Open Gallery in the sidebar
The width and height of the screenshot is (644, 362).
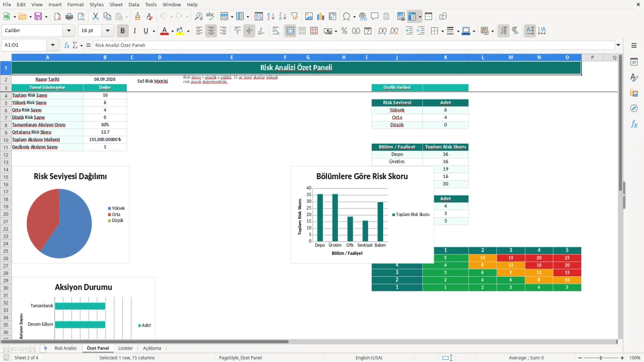point(634,93)
